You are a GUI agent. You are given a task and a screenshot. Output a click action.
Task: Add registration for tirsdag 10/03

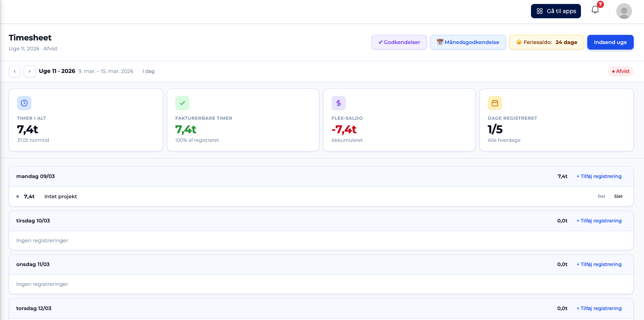click(x=599, y=221)
